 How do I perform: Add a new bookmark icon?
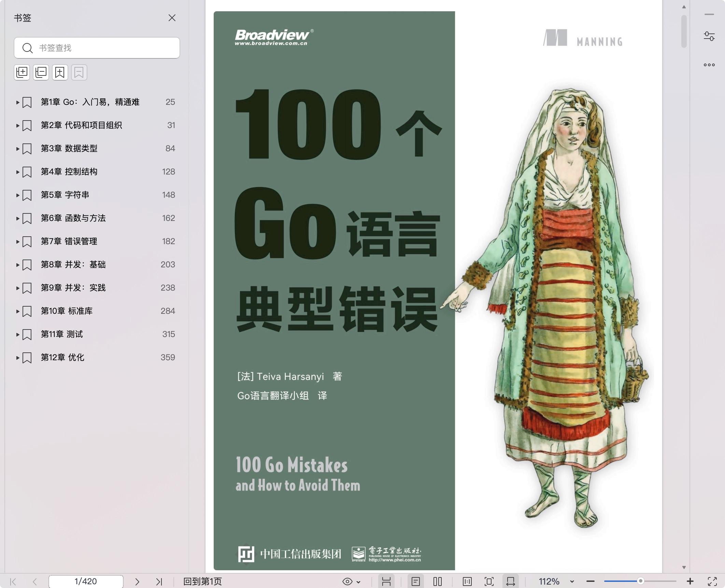point(60,72)
